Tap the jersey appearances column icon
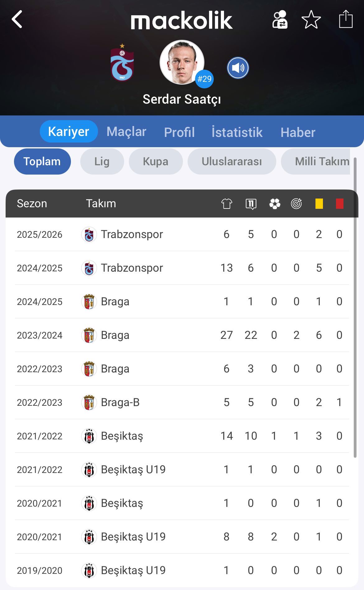 coord(226,204)
